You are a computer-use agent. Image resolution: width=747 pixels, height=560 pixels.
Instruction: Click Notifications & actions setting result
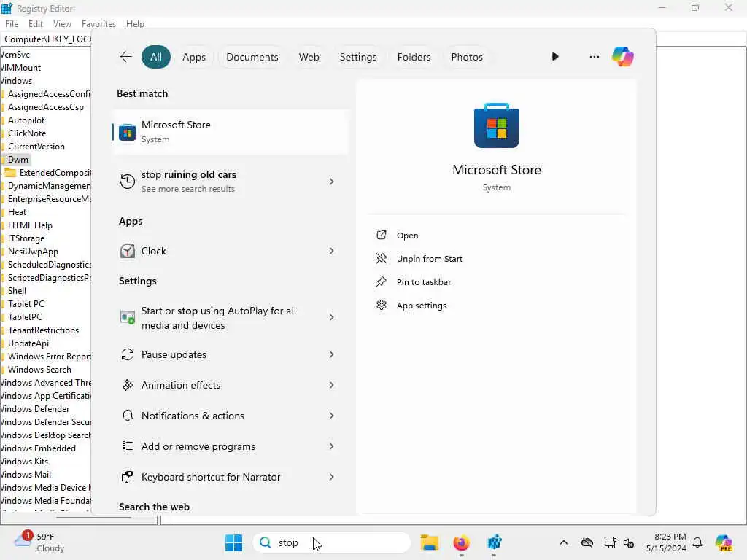230,416
